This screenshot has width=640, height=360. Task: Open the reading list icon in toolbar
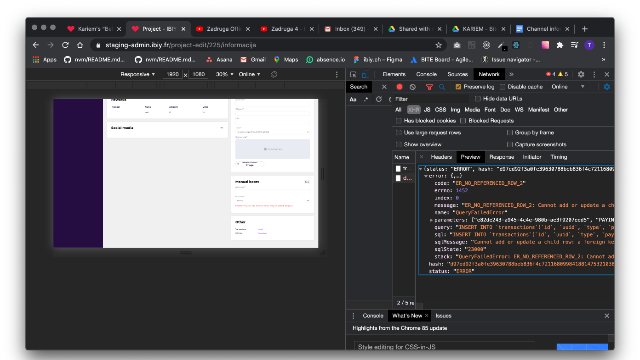(x=575, y=45)
